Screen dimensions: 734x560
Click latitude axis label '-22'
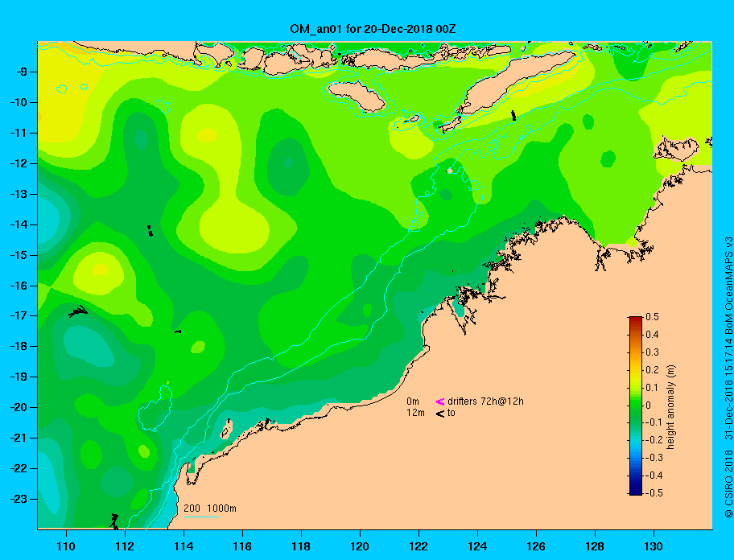pyautogui.click(x=19, y=468)
